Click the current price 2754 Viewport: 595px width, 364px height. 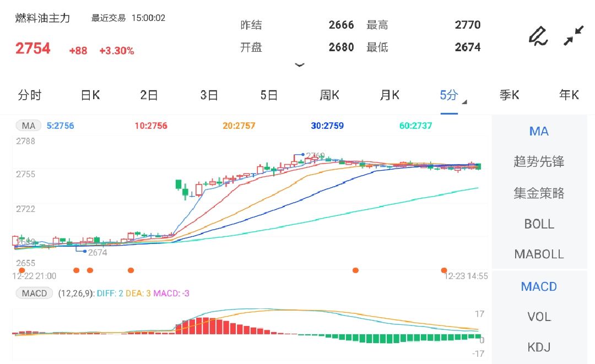tap(33, 48)
